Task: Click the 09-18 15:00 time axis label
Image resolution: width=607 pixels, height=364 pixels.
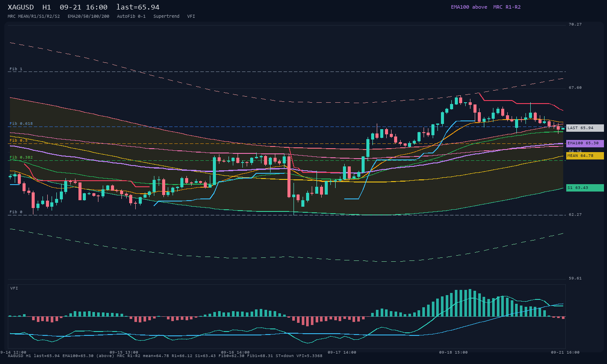Action: [454, 352]
